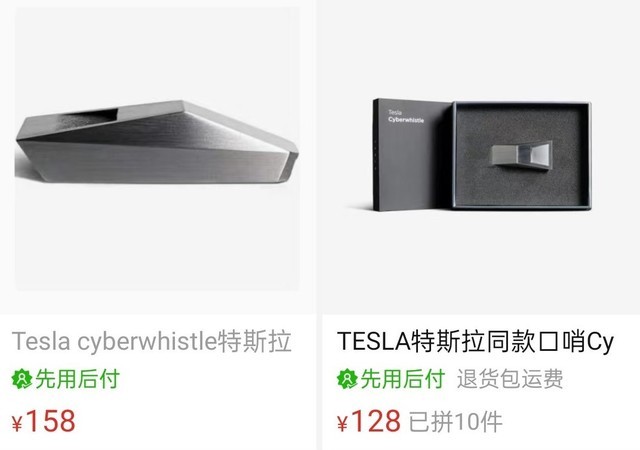
Task: Click the green badge icon under the ¥158 listing
Action: pos(22,379)
